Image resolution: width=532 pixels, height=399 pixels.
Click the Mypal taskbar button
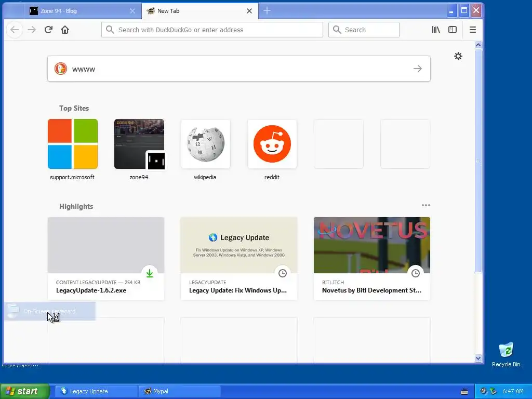click(180, 391)
